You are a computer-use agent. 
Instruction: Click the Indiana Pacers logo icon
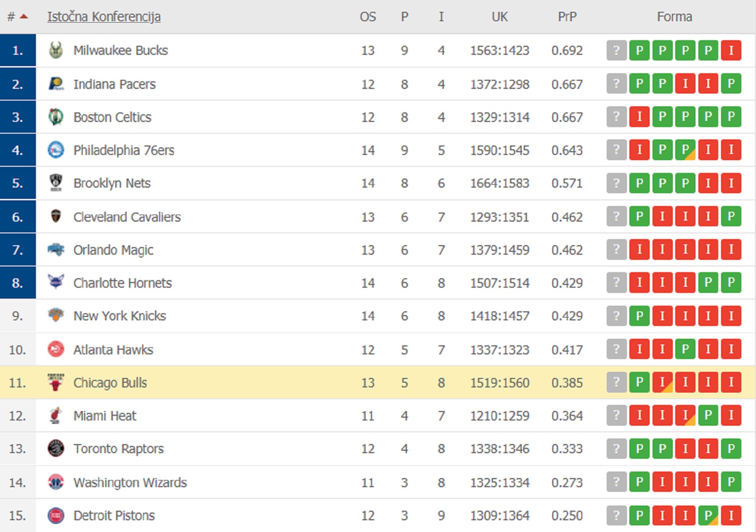tap(56, 84)
